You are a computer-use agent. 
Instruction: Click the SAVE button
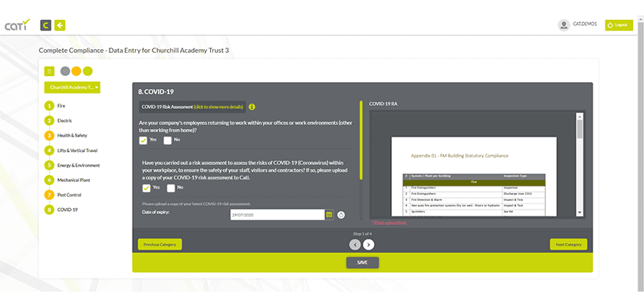coord(362,262)
